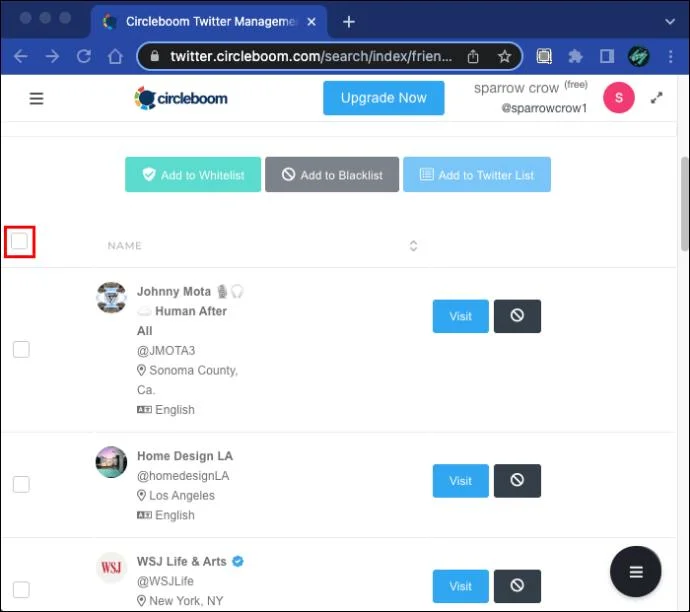Image resolution: width=690 pixels, height=612 pixels.
Task: Bookmark page with star icon
Action: click(x=504, y=56)
